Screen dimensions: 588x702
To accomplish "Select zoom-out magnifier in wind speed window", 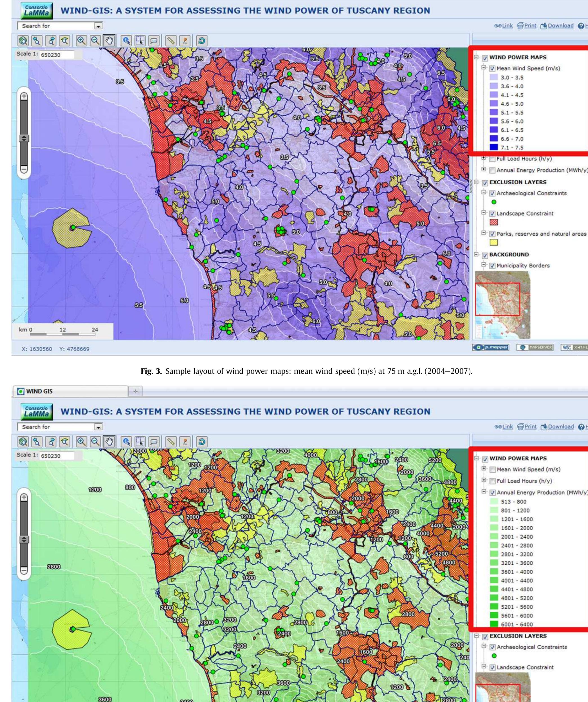I will click(x=96, y=41).
